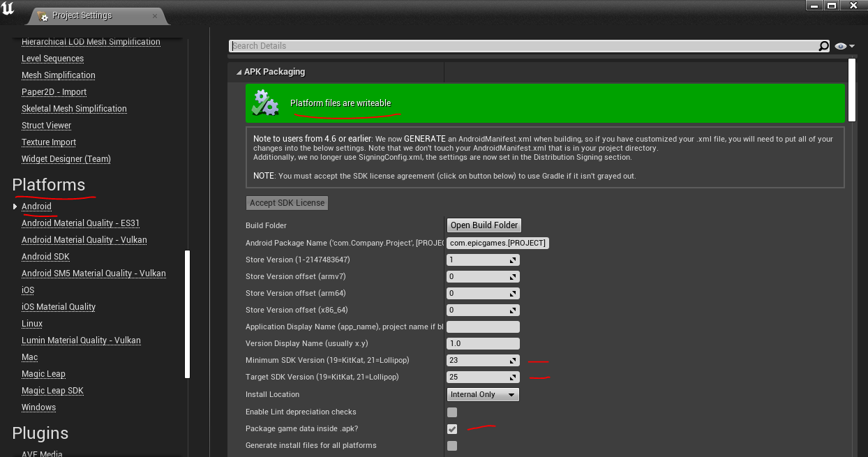Image resolution: width=868 pixels, height=457 pixels.
Task: Click the Version Display Name field
Action: (483, 344)
